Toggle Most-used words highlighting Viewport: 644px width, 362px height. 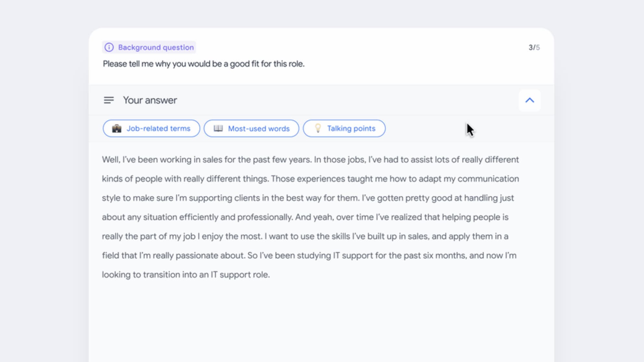click(x=251, y=128)
